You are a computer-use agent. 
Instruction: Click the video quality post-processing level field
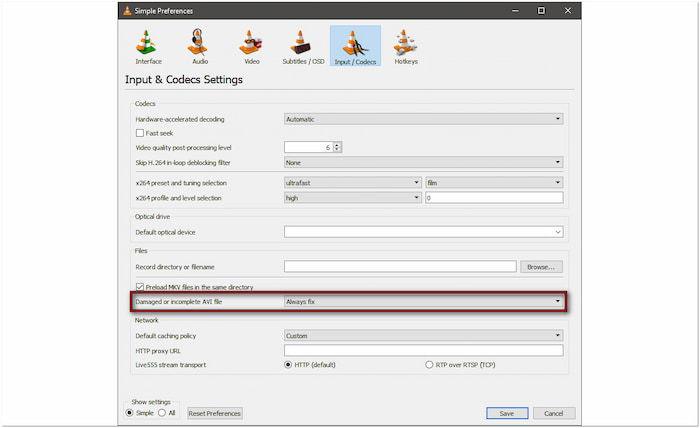[x=309, y=147]
